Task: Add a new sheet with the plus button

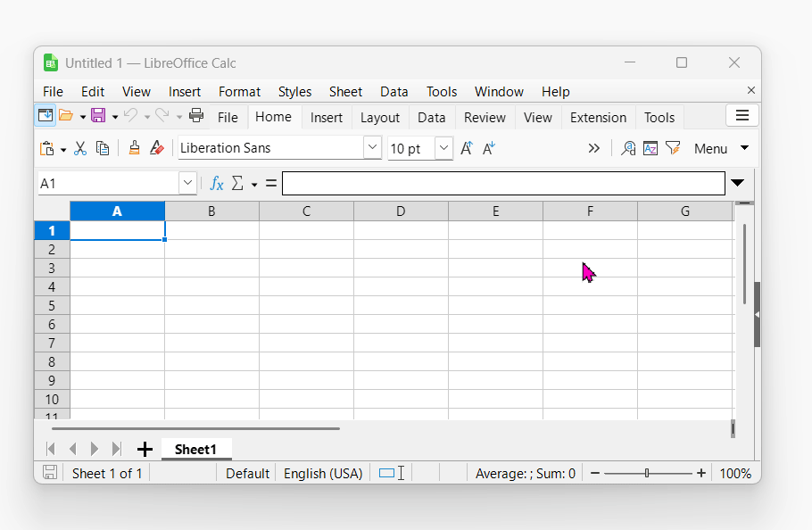Action: [145, 450]
